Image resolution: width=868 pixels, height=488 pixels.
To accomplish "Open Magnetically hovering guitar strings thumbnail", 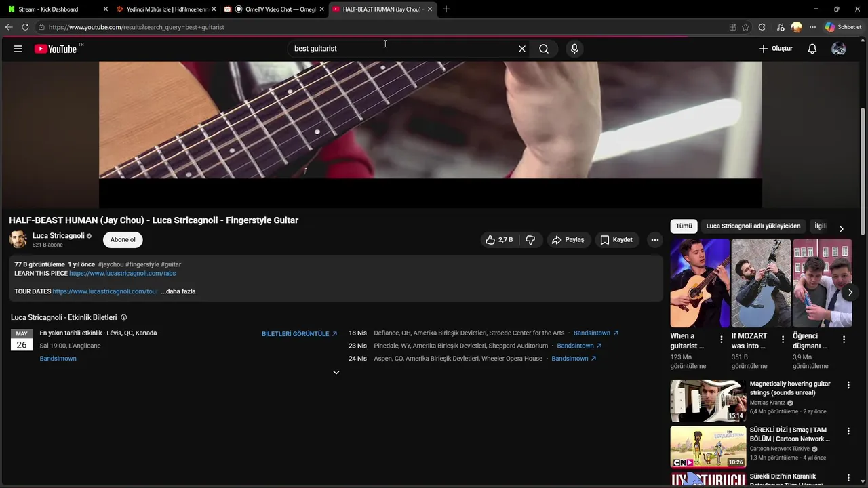I will click(x=708, y=401).
